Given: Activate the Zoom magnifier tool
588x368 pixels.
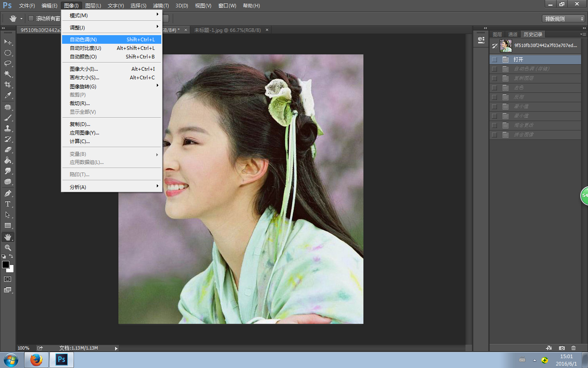Looking at the screenshot, I should click(x=8, y=248).
